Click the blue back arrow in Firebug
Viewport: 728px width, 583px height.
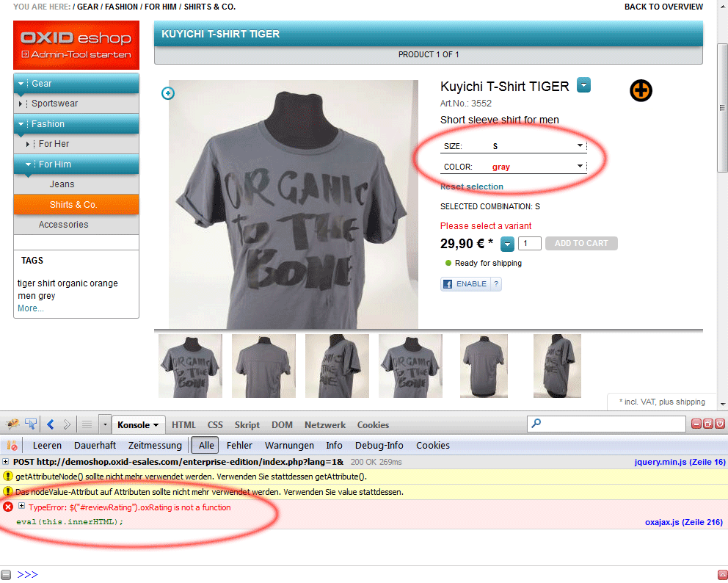51,424
